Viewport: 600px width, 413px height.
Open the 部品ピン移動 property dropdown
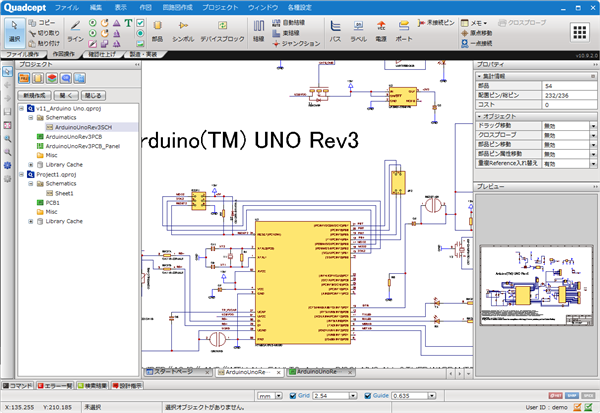click(x=593, y=145)
